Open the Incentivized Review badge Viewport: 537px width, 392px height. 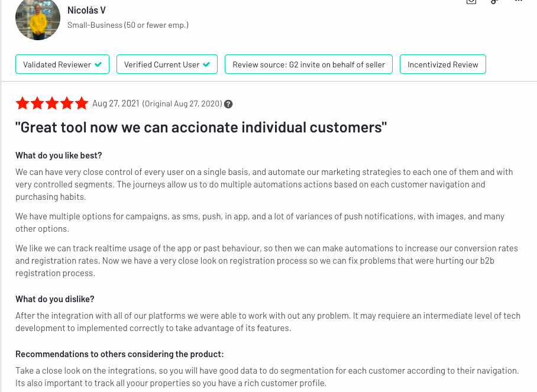pos(443,64)
